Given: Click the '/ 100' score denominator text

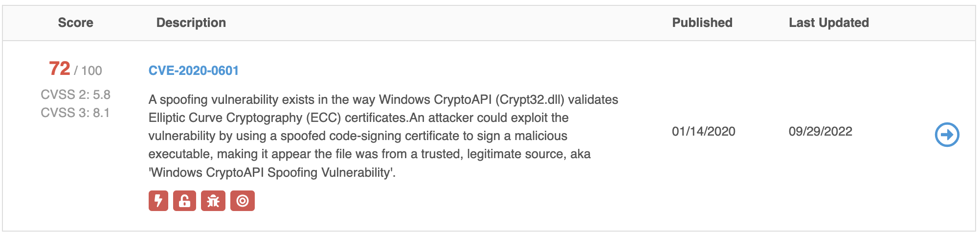Looking at the screenshot, I should point(88,71).
